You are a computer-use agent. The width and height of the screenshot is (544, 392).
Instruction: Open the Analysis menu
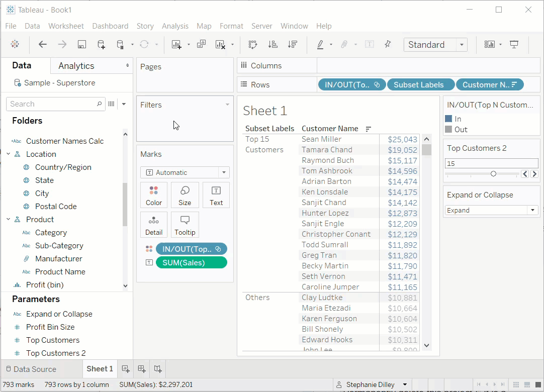point(175,26)
